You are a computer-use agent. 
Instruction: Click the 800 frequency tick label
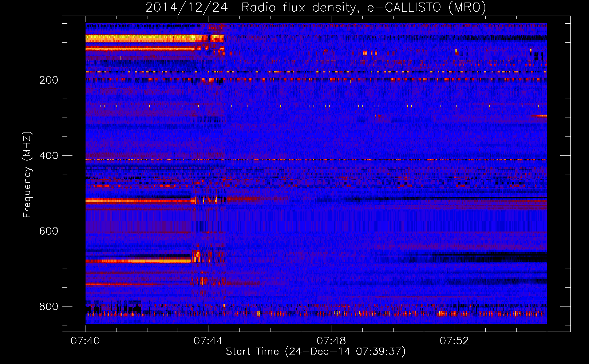pyautogui.click(x=49, y=307)
